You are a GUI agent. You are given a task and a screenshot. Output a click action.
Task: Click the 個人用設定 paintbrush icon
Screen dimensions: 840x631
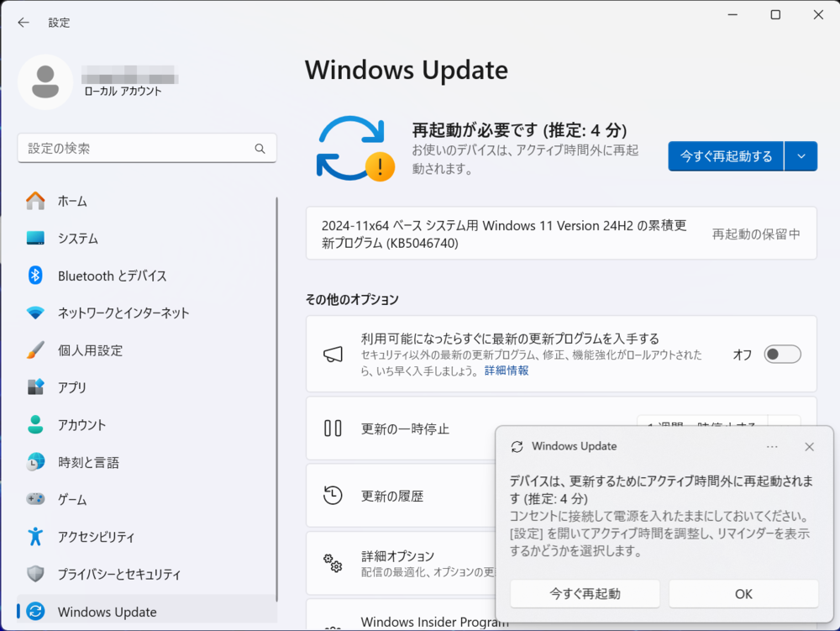[35, 350]
